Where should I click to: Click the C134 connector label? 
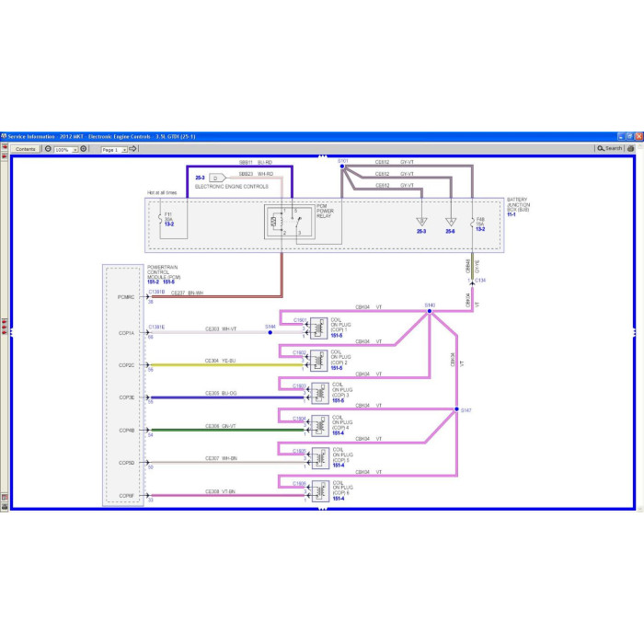(480, 281)
